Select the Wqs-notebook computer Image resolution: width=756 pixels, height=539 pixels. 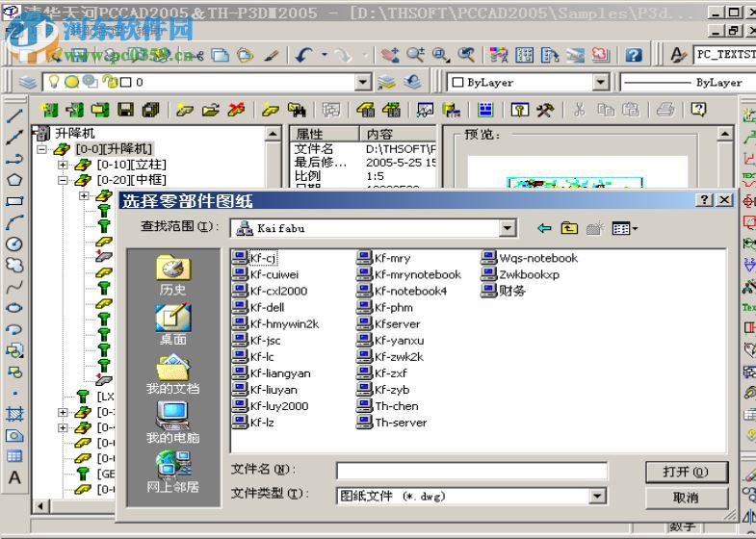(x=530, y=258)
